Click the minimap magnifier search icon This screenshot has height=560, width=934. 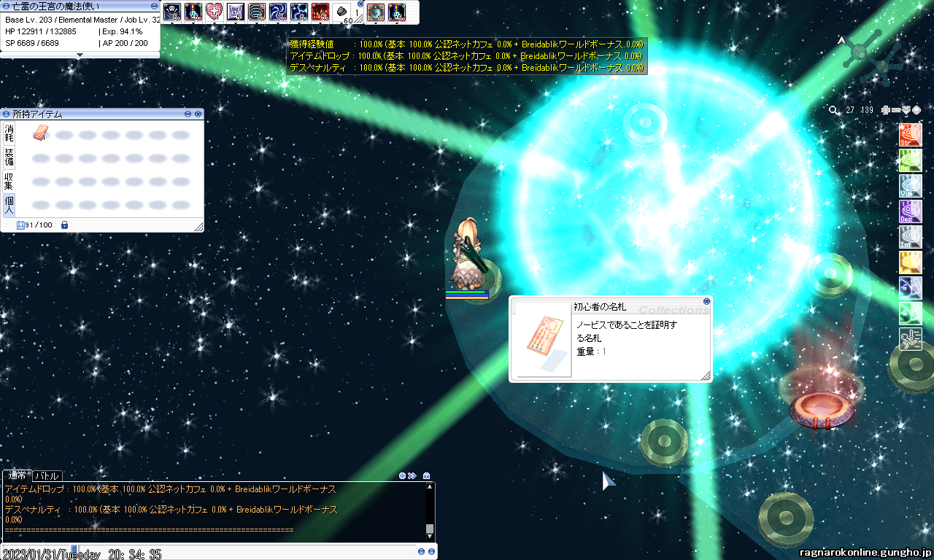pos(834,110)
